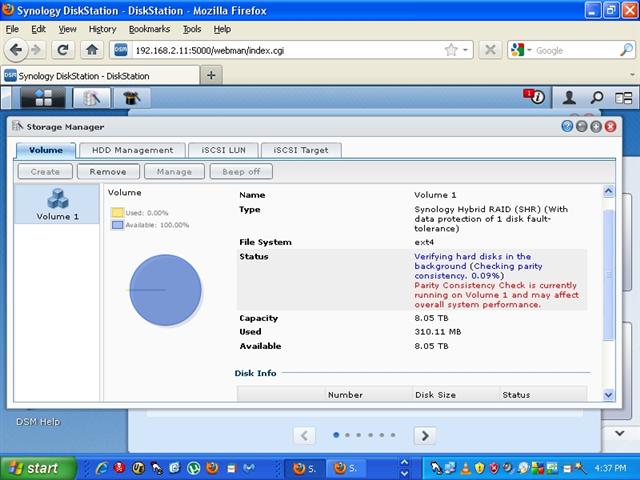Go to next page in background wizard
The image size is (640, 480).
(425, 436)
